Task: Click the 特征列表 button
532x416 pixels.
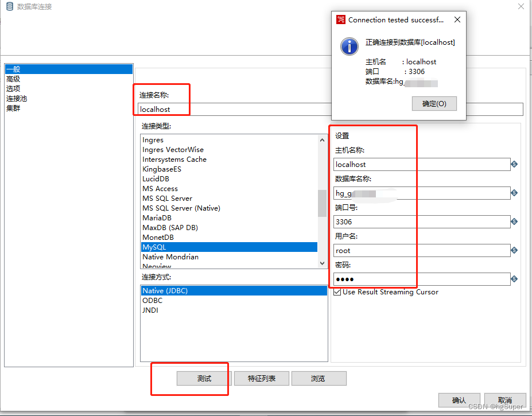Action: 261,378
